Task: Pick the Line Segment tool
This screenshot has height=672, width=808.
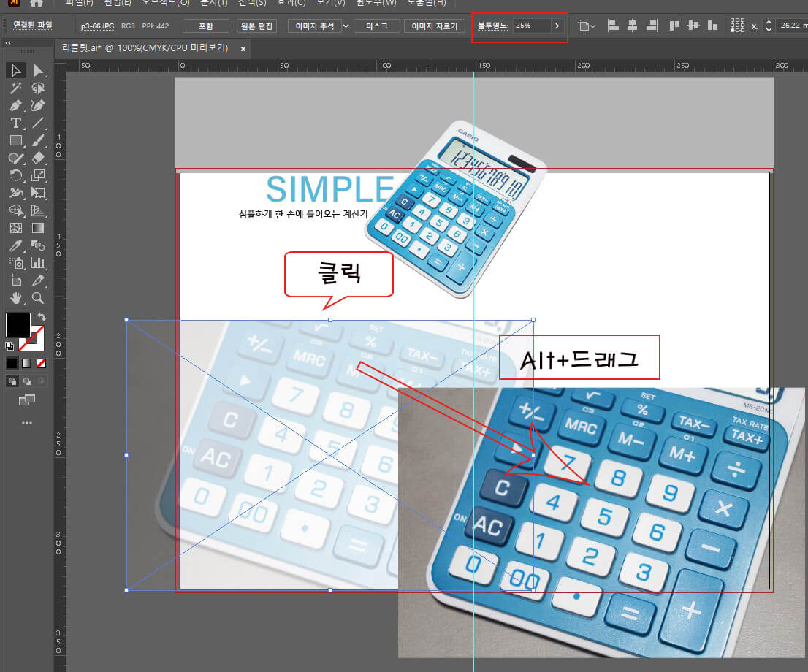Action: point(38,123)
